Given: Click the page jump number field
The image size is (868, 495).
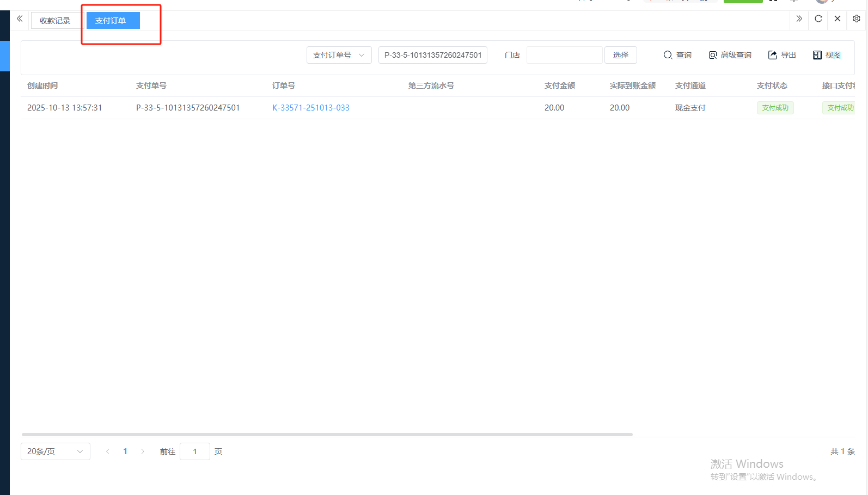Looking at the screenshot, I should click(194, 451).
